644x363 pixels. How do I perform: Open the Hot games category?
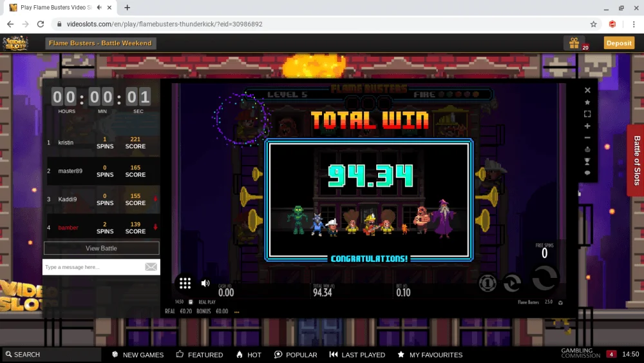[x=249, y=355]
